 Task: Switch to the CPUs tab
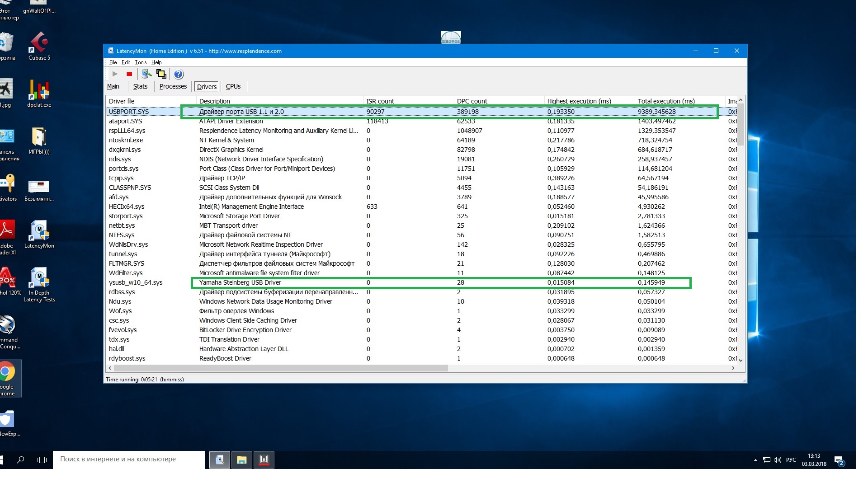(x=233, y=86)
